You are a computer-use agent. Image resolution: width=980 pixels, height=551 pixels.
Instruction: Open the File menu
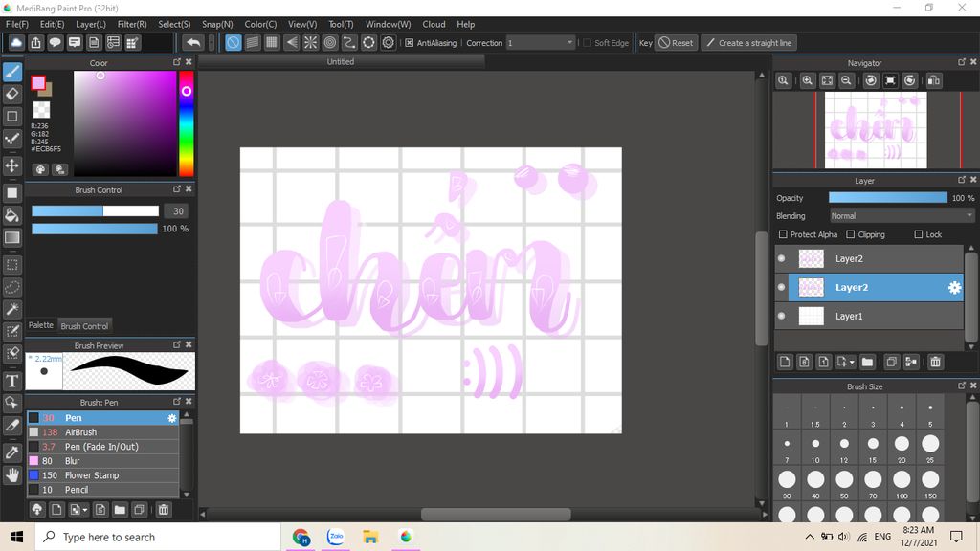[x=17, y=24]
